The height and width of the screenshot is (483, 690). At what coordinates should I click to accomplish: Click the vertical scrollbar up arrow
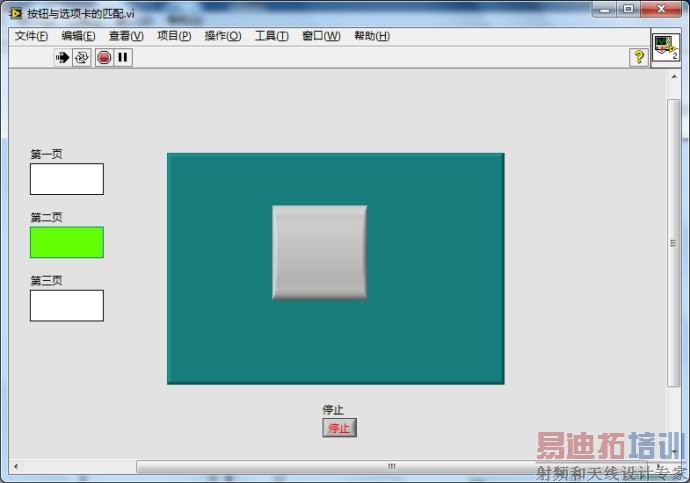(674, 77)
